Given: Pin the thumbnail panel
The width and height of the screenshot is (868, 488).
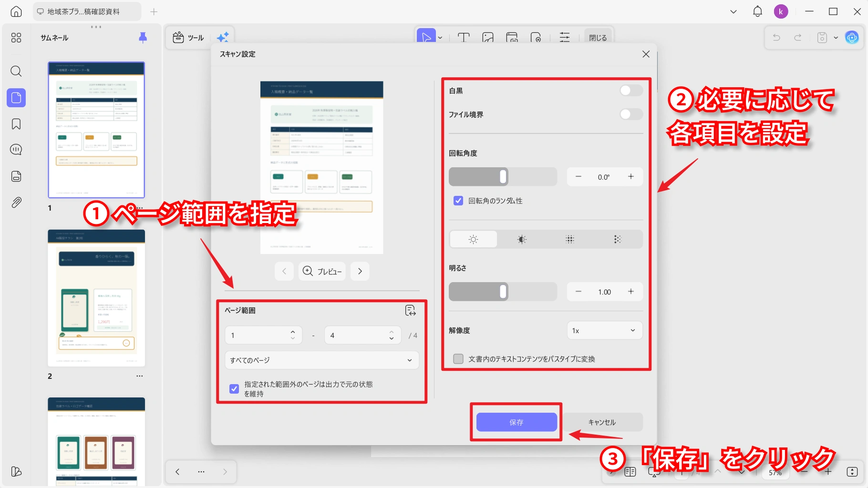Looking at the screenshot, I should pyautogui.click(x=143, y=38).
